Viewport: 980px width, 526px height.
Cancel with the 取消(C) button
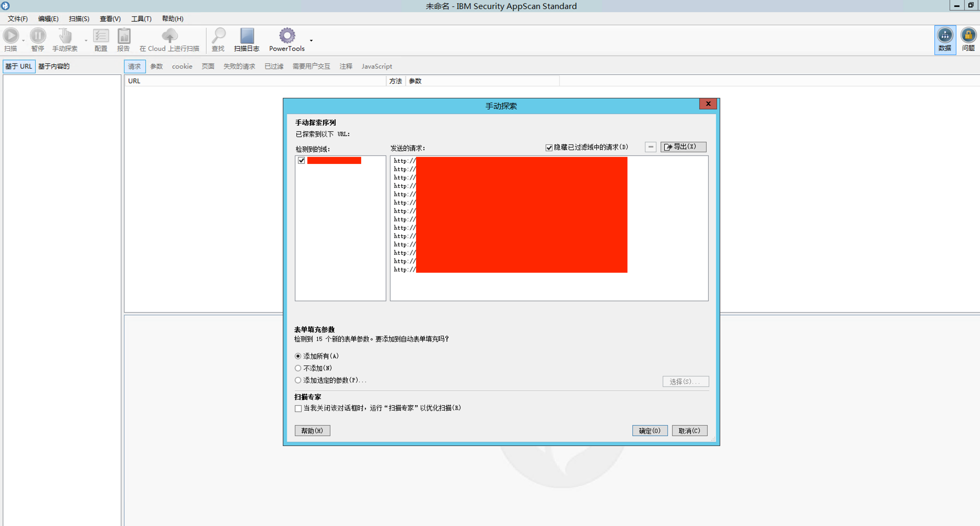coord(689,431)
